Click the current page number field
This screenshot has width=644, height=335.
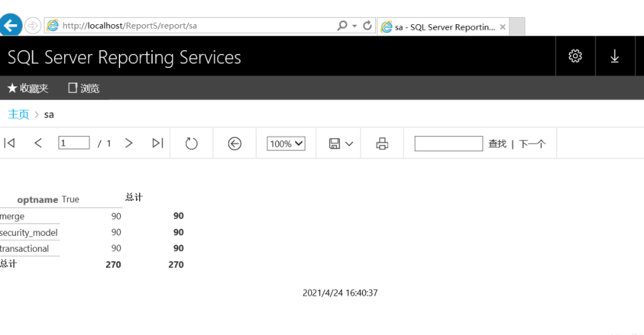point(74,143)
